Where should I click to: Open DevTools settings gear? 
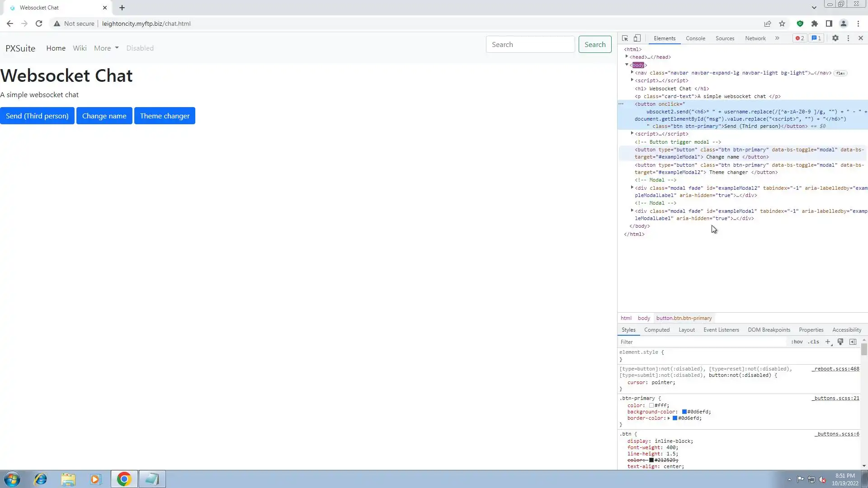pyautogui.click(x=835, y=38)
